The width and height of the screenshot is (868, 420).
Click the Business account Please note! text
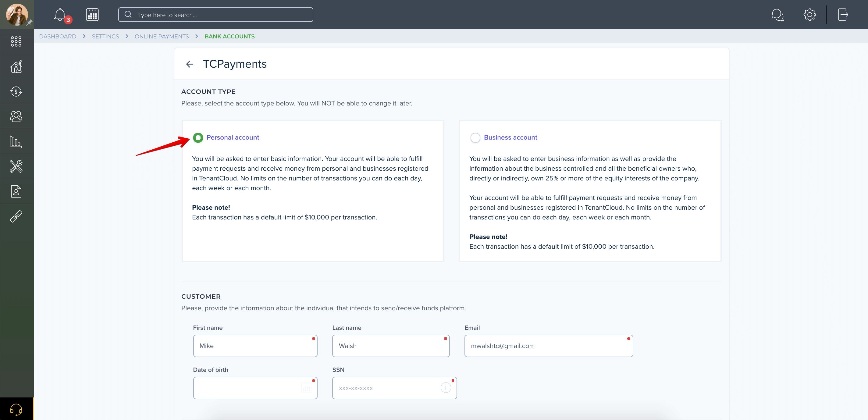tap(488, 237)
